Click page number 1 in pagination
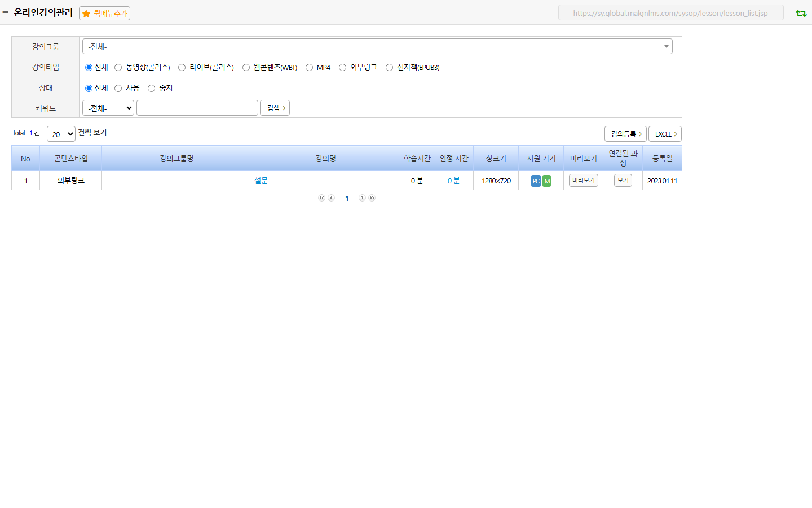The height and width of the screenshot is (508, 812). [347, 198]
